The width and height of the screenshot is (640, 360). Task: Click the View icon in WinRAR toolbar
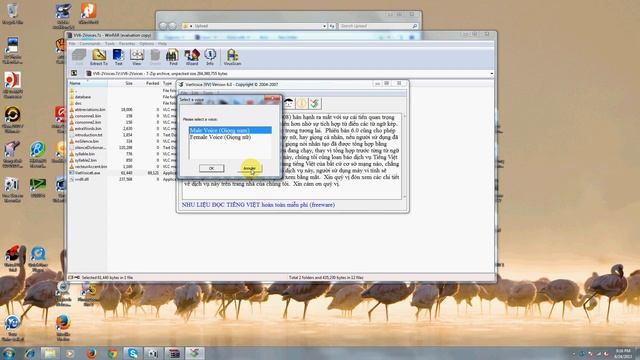point(137,57)
